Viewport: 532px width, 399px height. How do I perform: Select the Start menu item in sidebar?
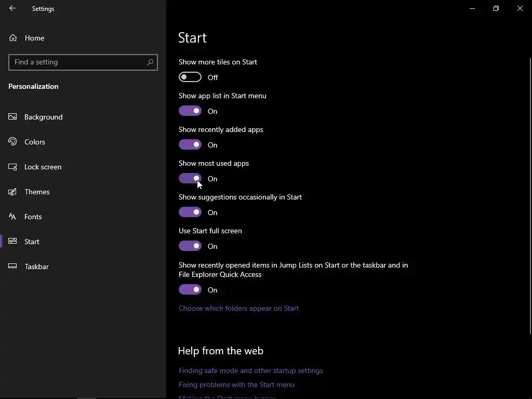(x=32, y=242)
